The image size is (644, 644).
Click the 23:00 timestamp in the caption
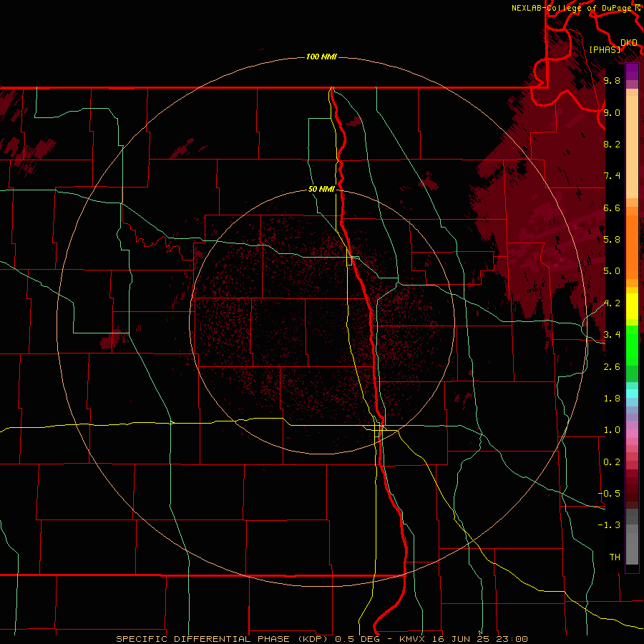(x=512, y=639)
